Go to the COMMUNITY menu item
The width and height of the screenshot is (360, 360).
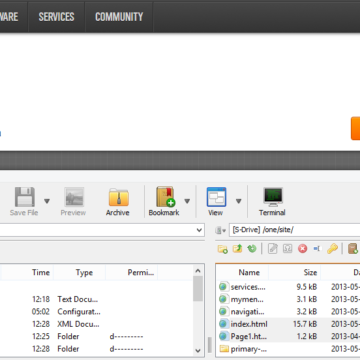click(119, 17)
